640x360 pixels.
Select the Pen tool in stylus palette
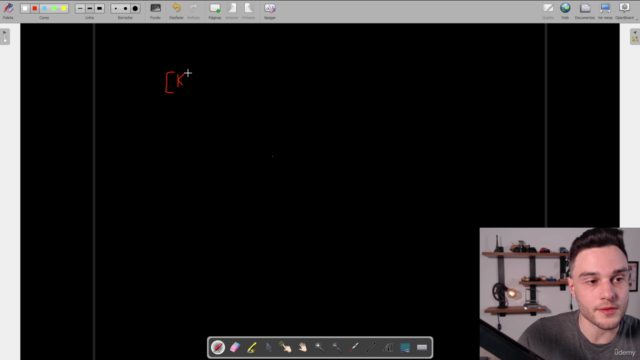point(218,347)
